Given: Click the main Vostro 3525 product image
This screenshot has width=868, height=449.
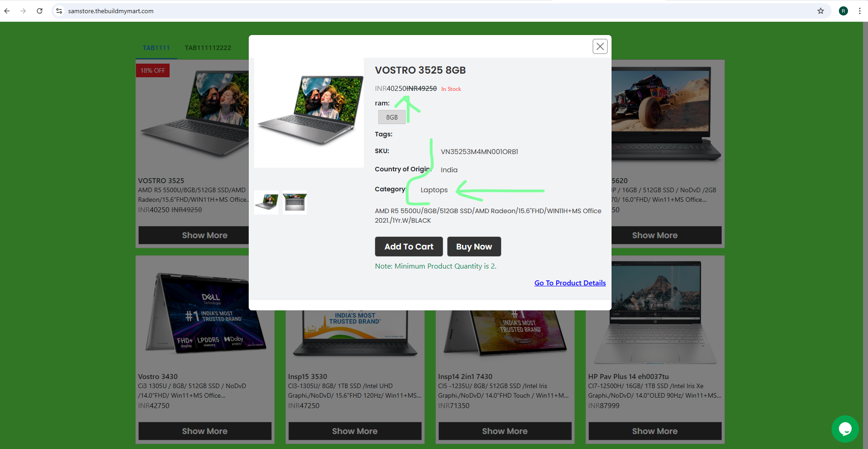Looking at the screenshot, I should (x=309, y=113).
